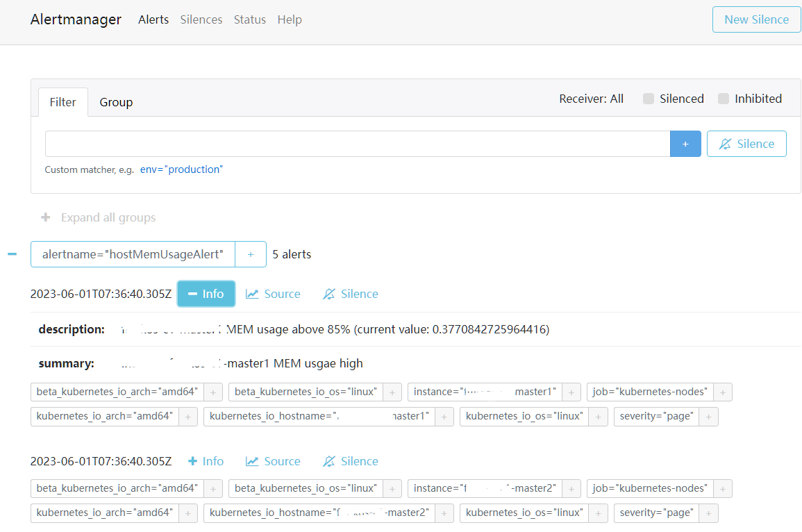Open the Status page in navbar
This screenshot has width=802, height=532.
click(x=250, y=19)
